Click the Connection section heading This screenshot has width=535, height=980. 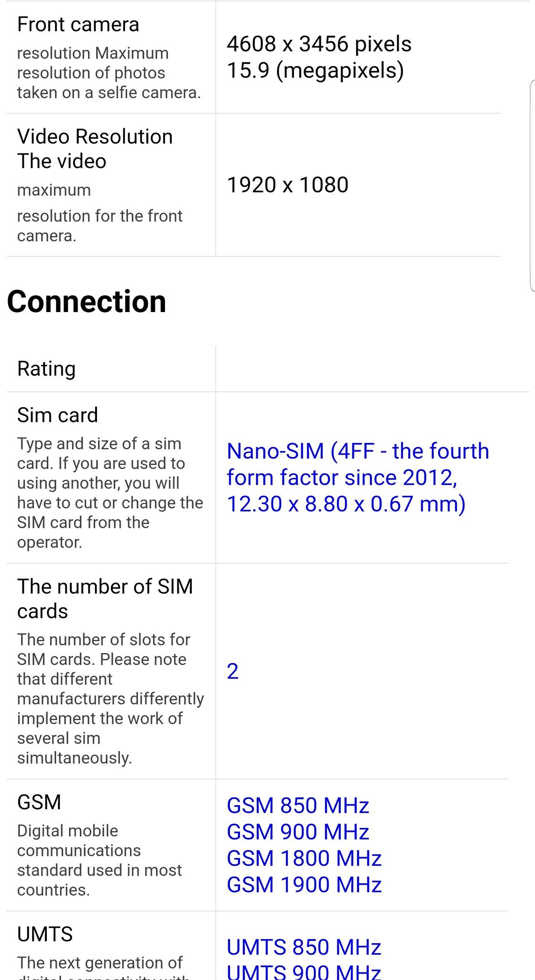click(x=87, y=302)
